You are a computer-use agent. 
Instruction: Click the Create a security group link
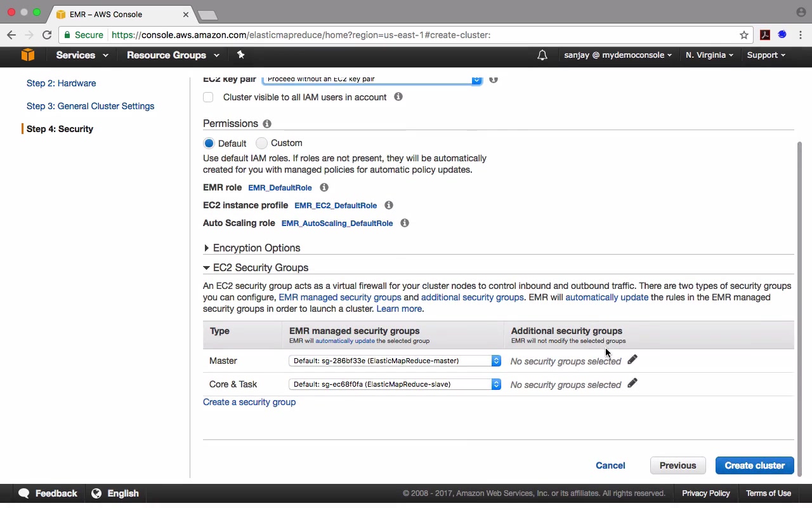tap(249, 402)
